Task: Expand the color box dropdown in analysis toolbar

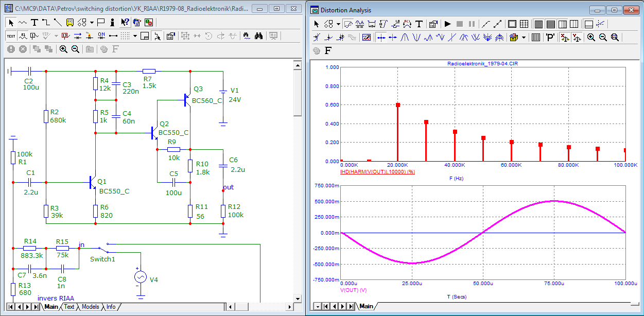Action: [524, 37]
